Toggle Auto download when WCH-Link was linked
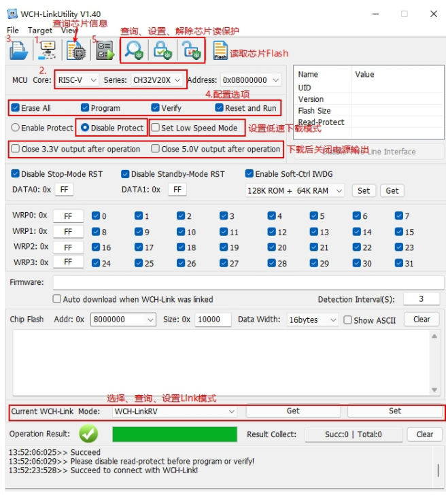The height and width of the screenshot is (497, 448). [57, 299]
